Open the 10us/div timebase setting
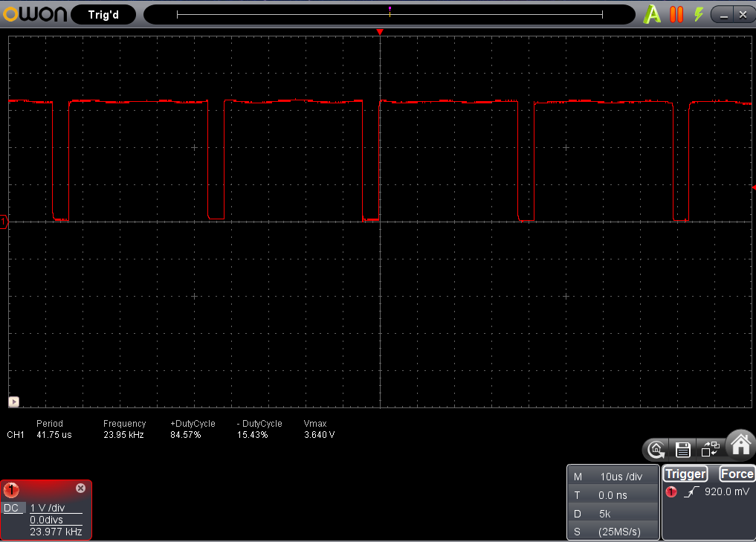Image resolution: width=756 pixels, height=542 pixels. [621, 477]
